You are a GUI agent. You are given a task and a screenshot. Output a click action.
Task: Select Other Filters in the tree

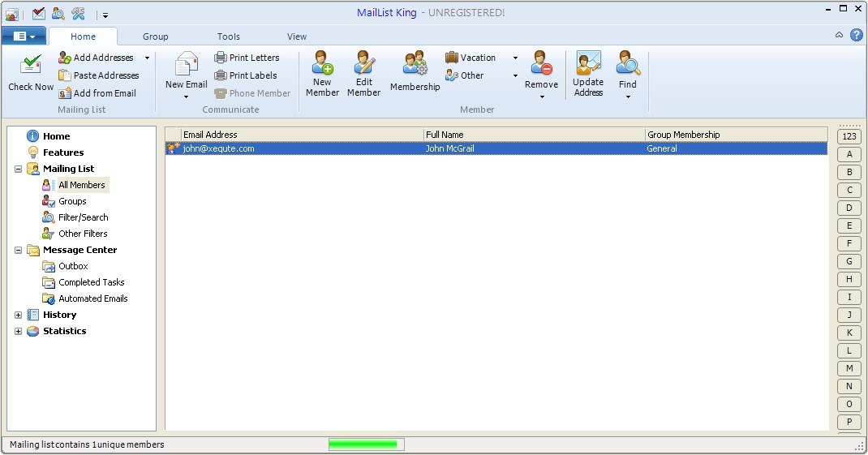83,234
